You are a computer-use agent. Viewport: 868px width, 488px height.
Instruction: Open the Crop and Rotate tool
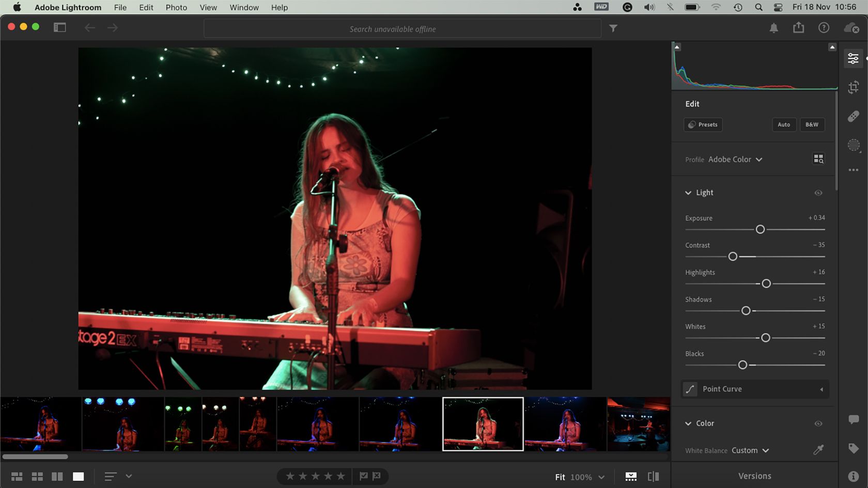point(853,87)
